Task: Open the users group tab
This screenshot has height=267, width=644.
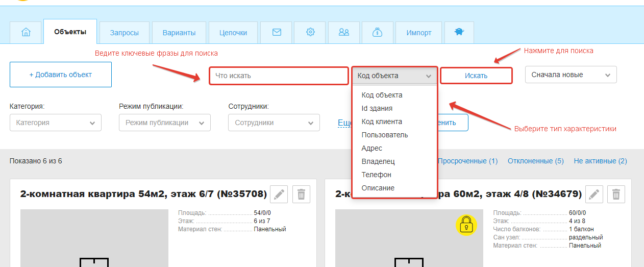Action: (x=344, y=32)
